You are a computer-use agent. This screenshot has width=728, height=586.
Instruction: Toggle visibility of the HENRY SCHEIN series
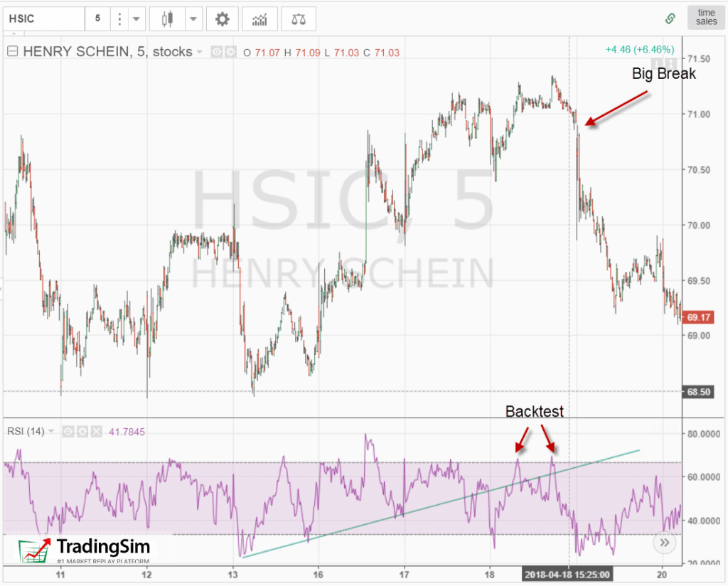coord(216,51)
